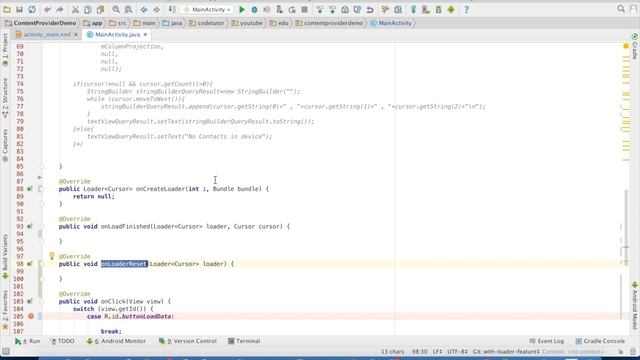Click the override gutter icon on line 103

coord(30,302)
